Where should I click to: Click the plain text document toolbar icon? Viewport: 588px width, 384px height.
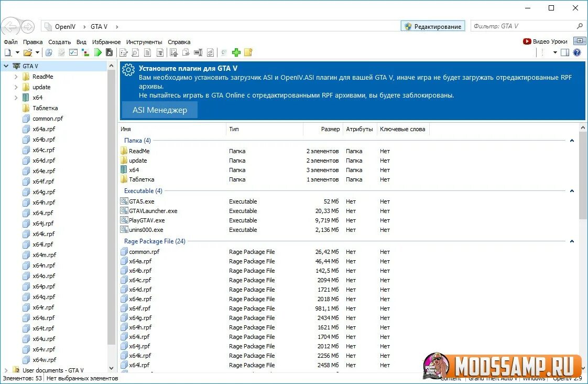click(148, 52)
